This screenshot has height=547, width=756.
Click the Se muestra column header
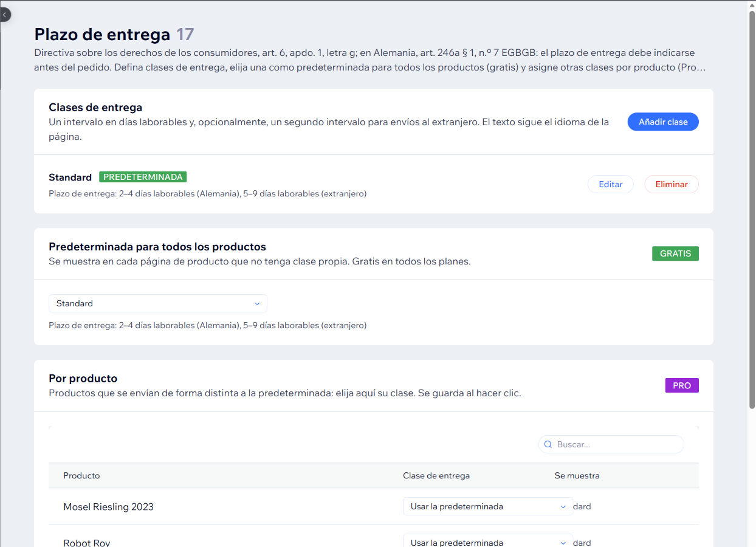577,475
